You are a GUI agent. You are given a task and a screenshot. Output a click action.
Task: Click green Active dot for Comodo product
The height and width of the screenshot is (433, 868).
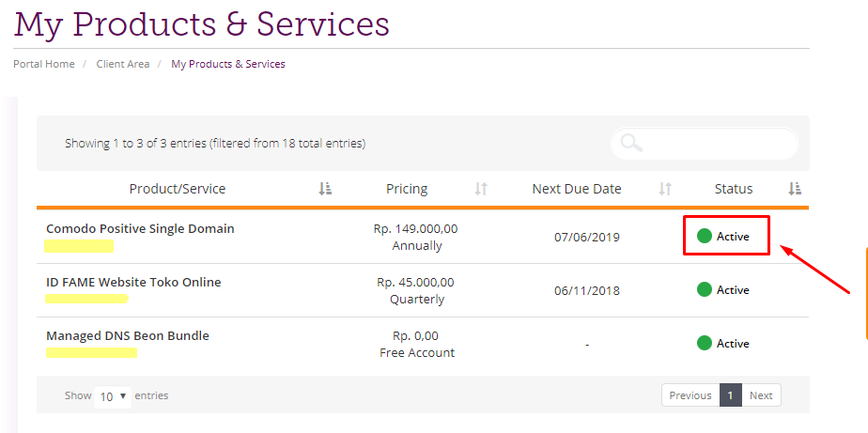[705, 236]
